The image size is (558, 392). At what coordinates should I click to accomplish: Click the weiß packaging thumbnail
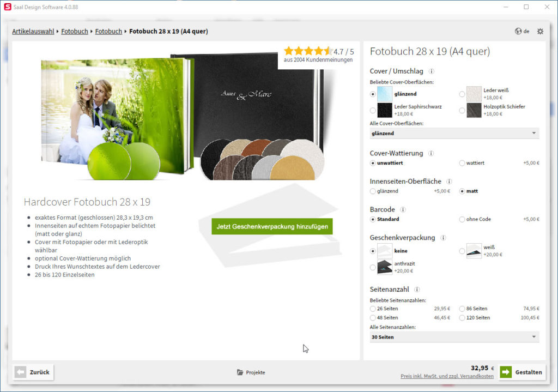point(474,251)
